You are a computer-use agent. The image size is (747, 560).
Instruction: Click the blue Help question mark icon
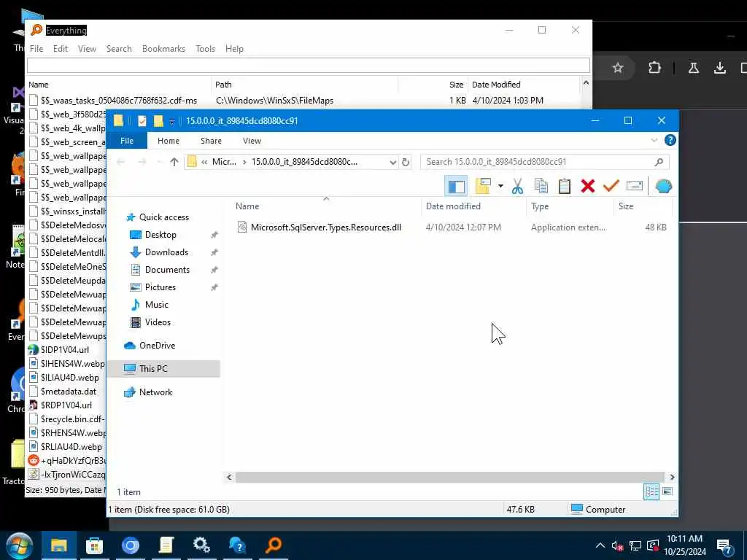click(670, 140)
